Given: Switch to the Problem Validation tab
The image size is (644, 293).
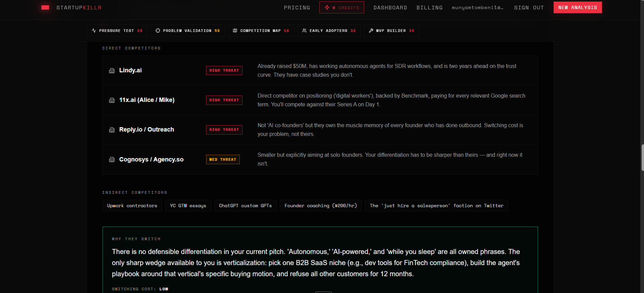Looking at the screenshot, I should [188, 31].
